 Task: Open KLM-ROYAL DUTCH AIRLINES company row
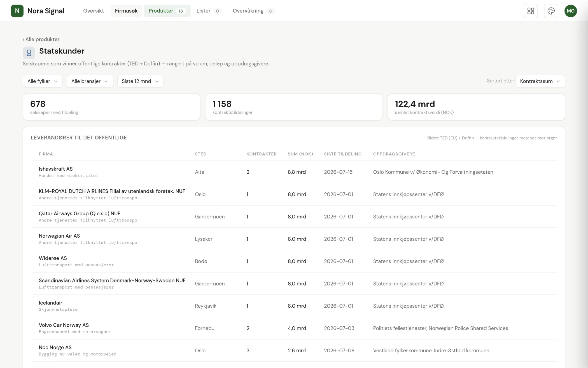pos(294,194)
